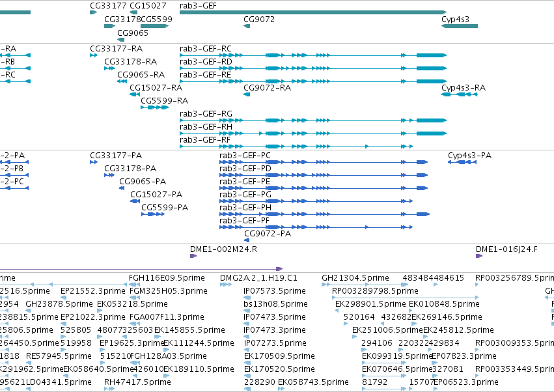
Task: Click the IP07573.5prime EST label
Action: click(x=275, y=291)
